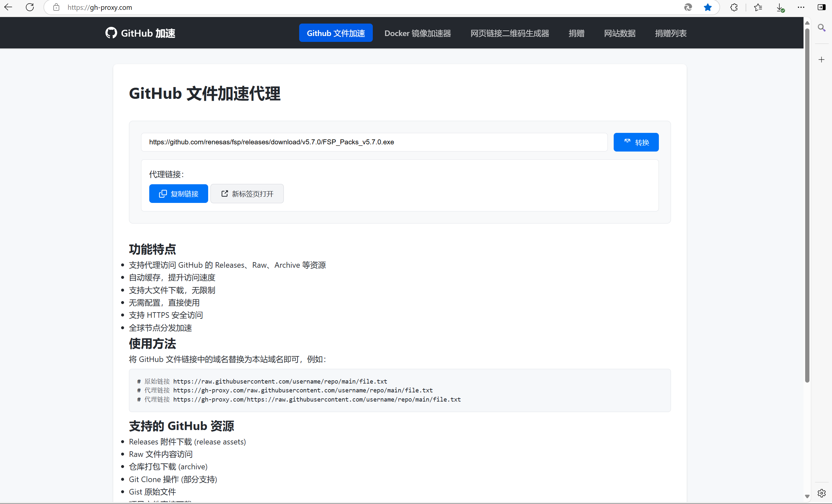Click text 仓库打包下载 (archive)
The height and width of the screenshot is (504, 832).
(168, 467)
